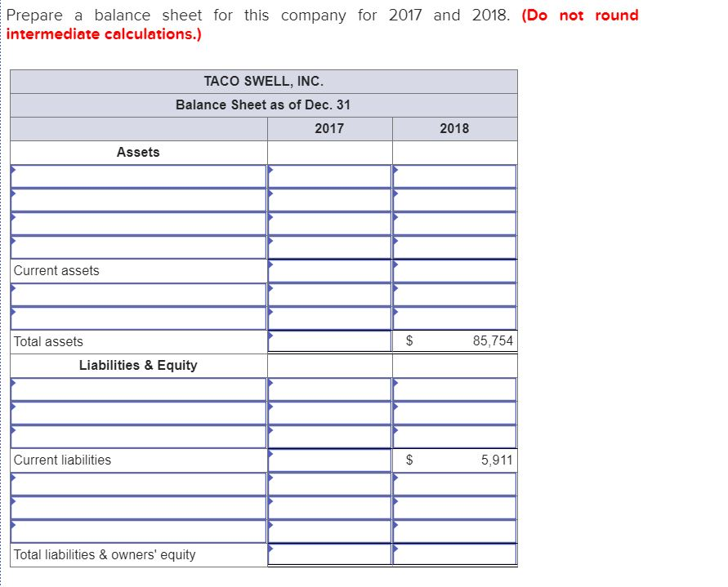Image resolution: width=728 pixels, height=587 pixels.
Task: Open the account dropdown directly above Total assets
Action: pos(138,318)
